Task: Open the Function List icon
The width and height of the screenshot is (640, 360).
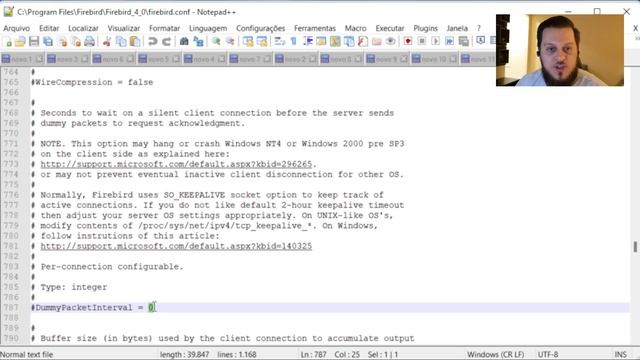Action: [362, 41]
